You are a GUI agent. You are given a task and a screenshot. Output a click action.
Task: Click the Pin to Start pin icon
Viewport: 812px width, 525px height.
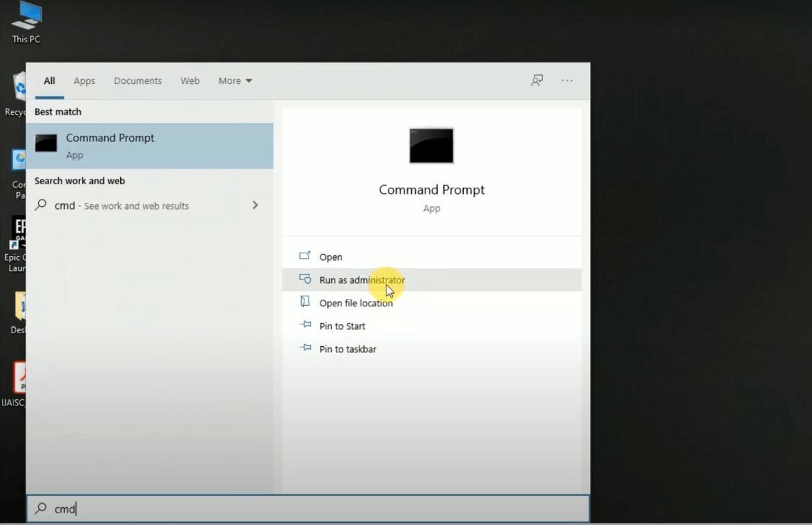click(x=305, y=326)
